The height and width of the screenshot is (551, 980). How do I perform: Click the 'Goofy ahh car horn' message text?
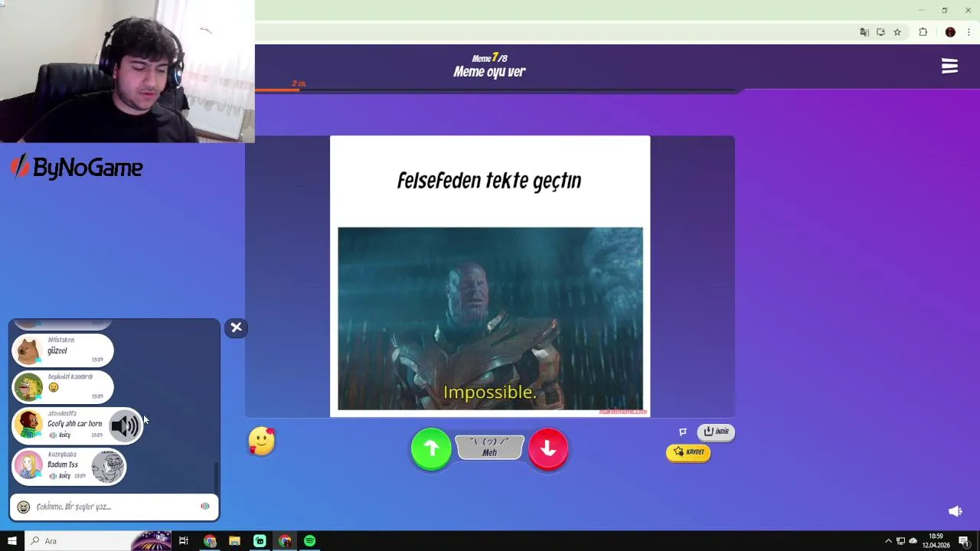[x=74, y=423]
